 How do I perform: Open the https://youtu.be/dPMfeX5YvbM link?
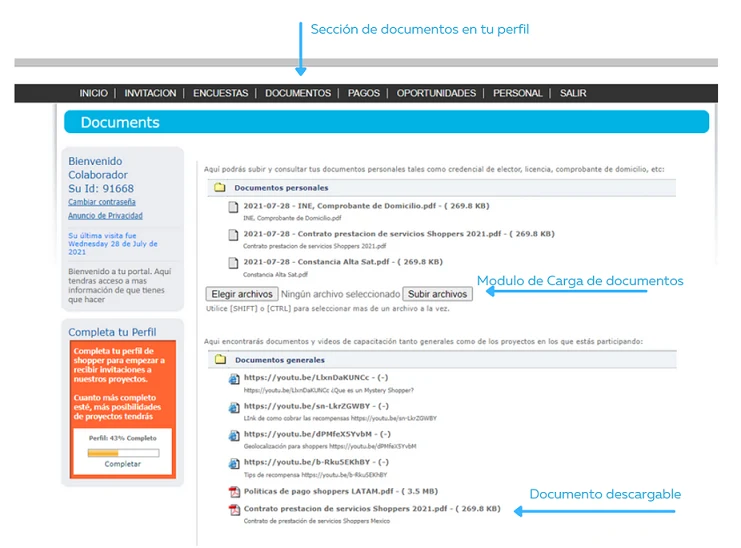point(317,434)
